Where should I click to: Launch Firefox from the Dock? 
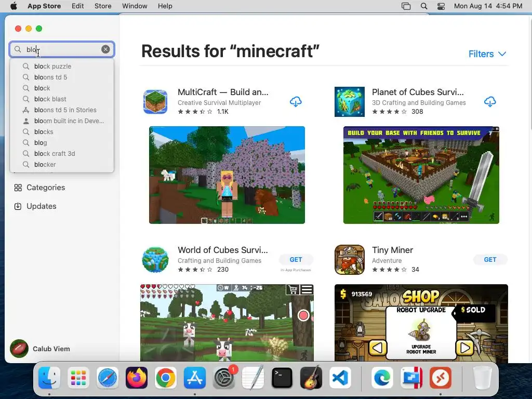(x=137, y=378)
